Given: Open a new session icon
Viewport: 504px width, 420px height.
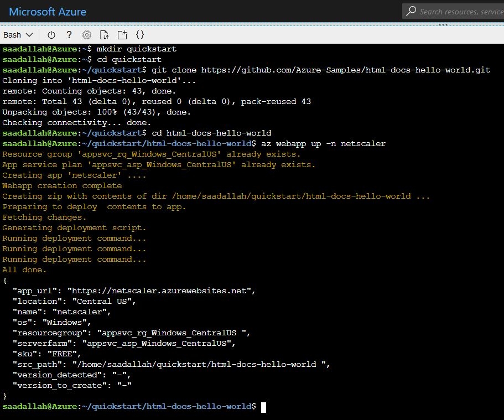Looking at the screenshot, I should (x=122, y=35).
